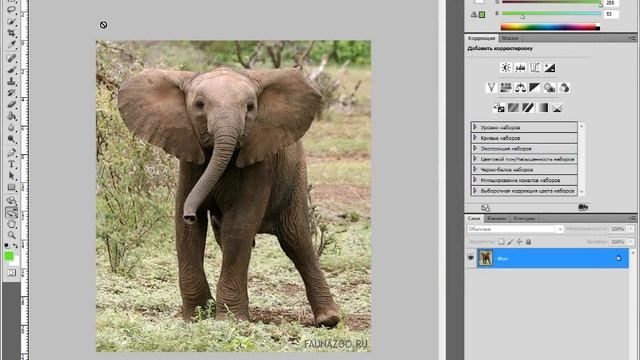Select the Type (T) tool
640x360 pixels.
tap(11, 164)
